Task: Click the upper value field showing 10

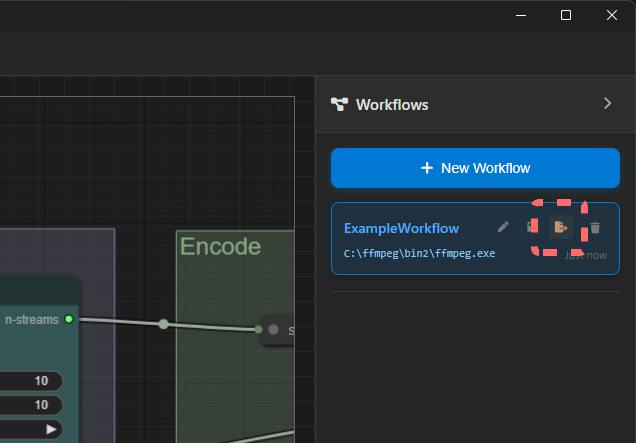Action: click(x=31, y=381)
